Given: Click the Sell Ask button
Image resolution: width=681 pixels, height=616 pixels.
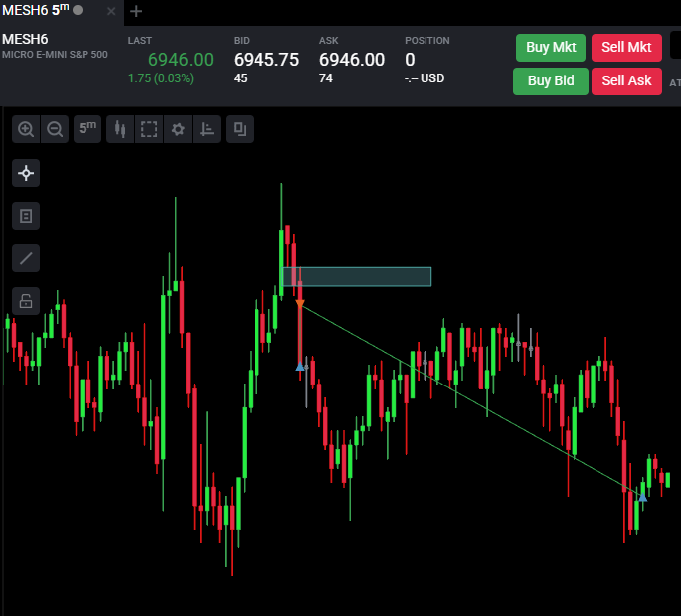Looking at the screenshot, I should pos(626,80).
